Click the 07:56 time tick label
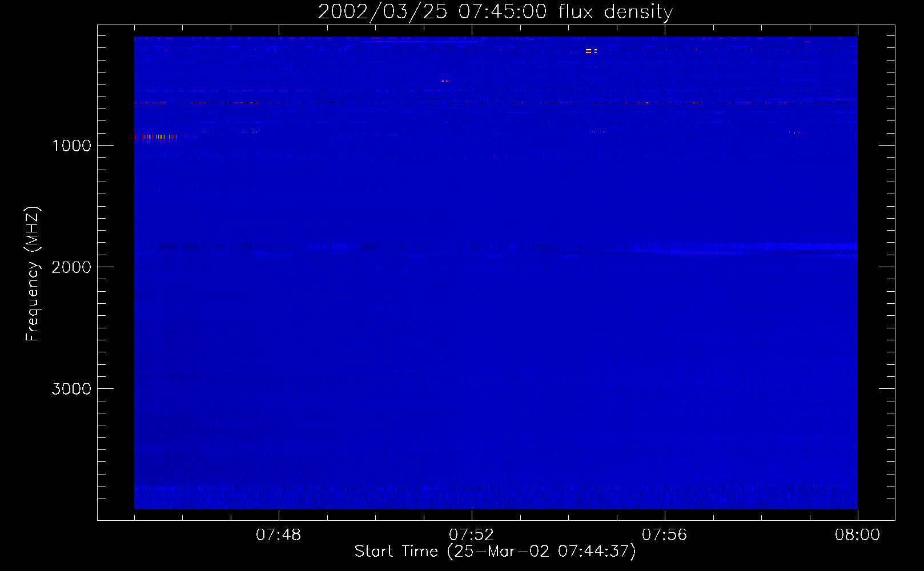The image size is (924, 571). [665, 535]
